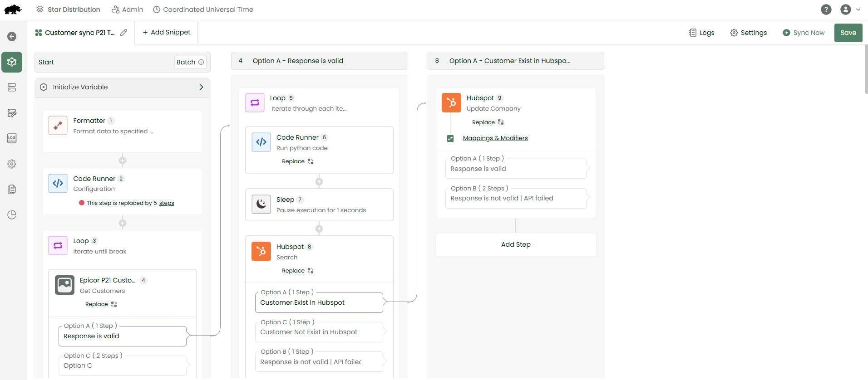Open the clipboard document sidebar icon
Image resolution: width=868 pixels, height=380 pixels.
click(x=12, y=189)
